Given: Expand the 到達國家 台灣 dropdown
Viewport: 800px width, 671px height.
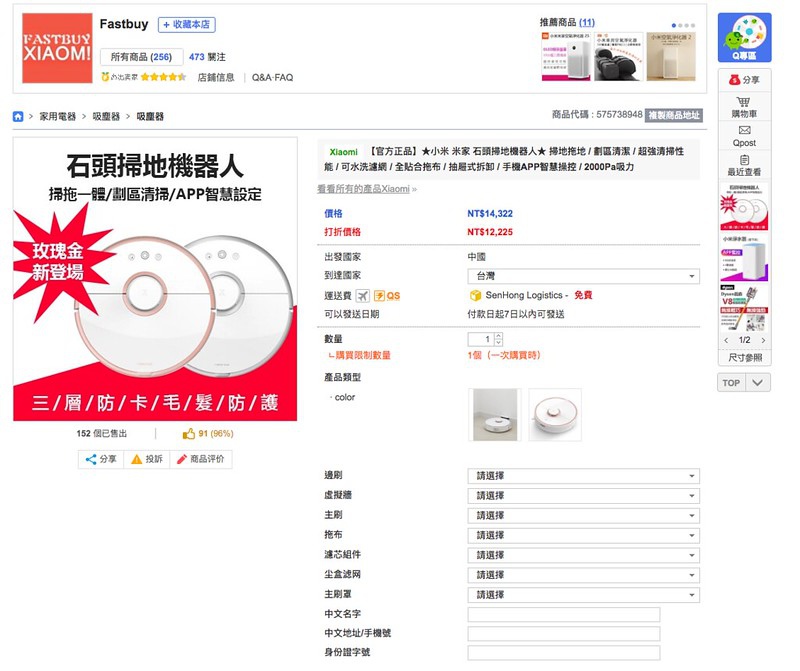Looking at the screenshot, I should tap(584, 276).
